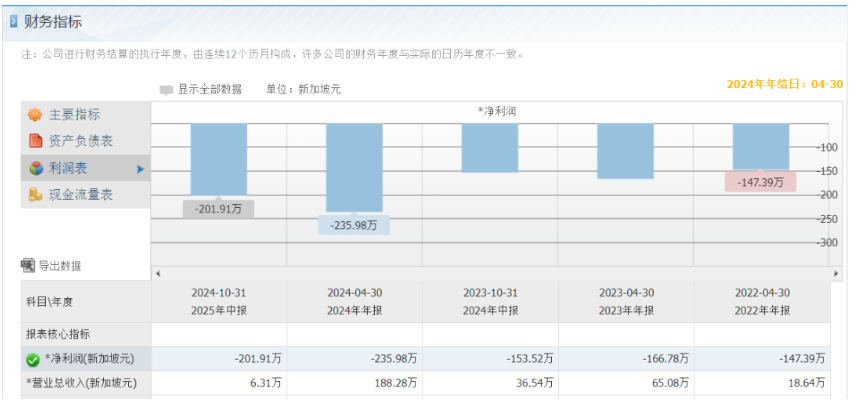Click the pie chart icon beside 利润表
The image size is (855, 415).
[35, 168]
